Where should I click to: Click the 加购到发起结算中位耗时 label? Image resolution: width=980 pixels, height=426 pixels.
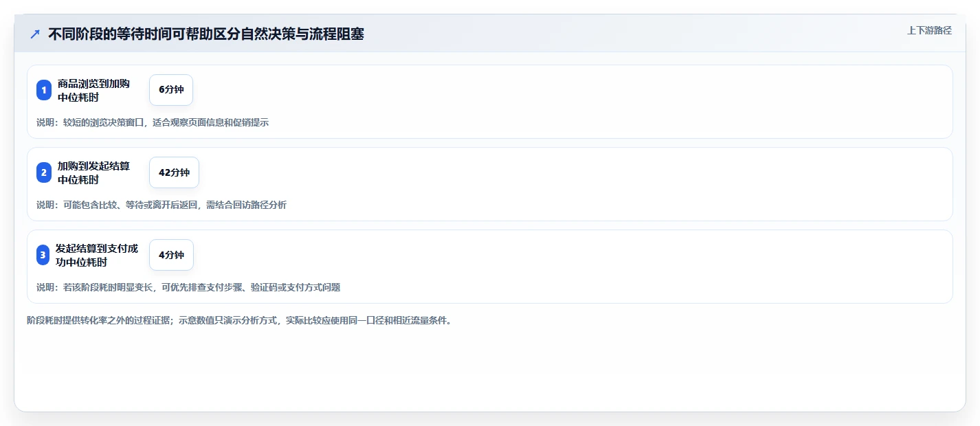[93, 172]
